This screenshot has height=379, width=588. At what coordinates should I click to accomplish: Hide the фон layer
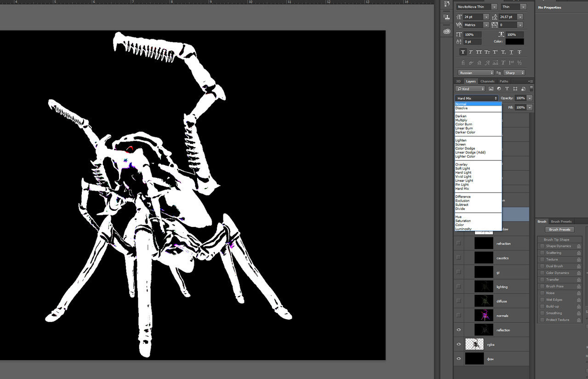click(x=458, y=359)
